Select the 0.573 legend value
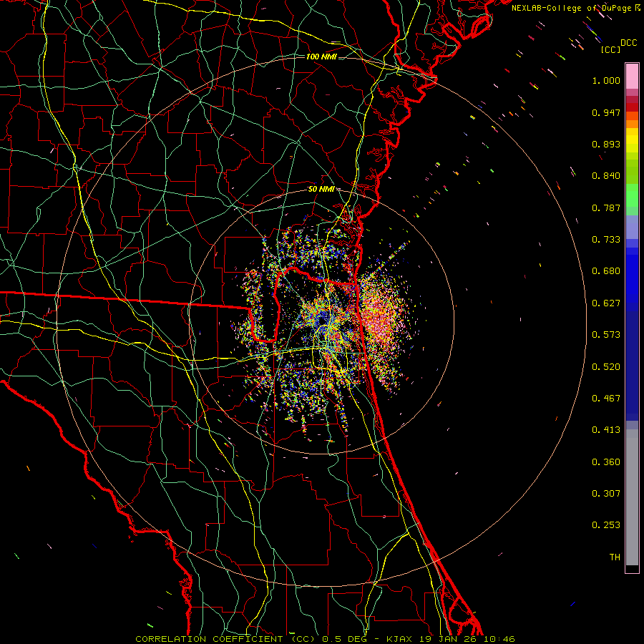Image resolution: width=644 pixels, height=644 pixels. click(606, 335)
